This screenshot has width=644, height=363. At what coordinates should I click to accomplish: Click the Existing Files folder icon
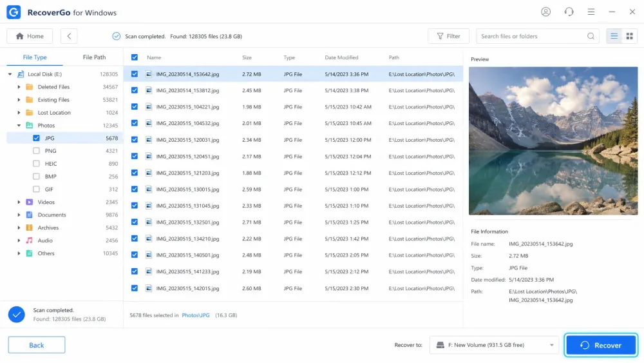(29, 100)
